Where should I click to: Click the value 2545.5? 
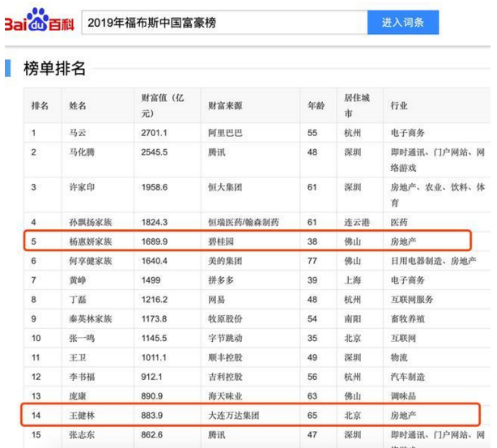[x=155, y=152]
